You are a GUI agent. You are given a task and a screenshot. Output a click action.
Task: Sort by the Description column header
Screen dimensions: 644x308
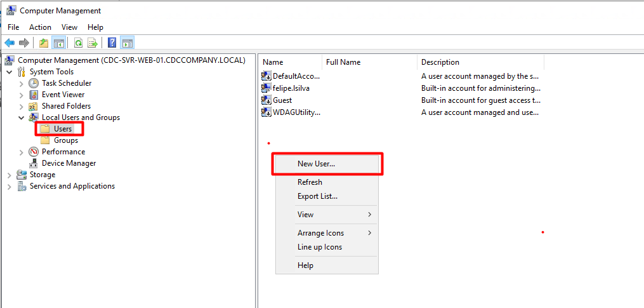click(x=481, y=62)
